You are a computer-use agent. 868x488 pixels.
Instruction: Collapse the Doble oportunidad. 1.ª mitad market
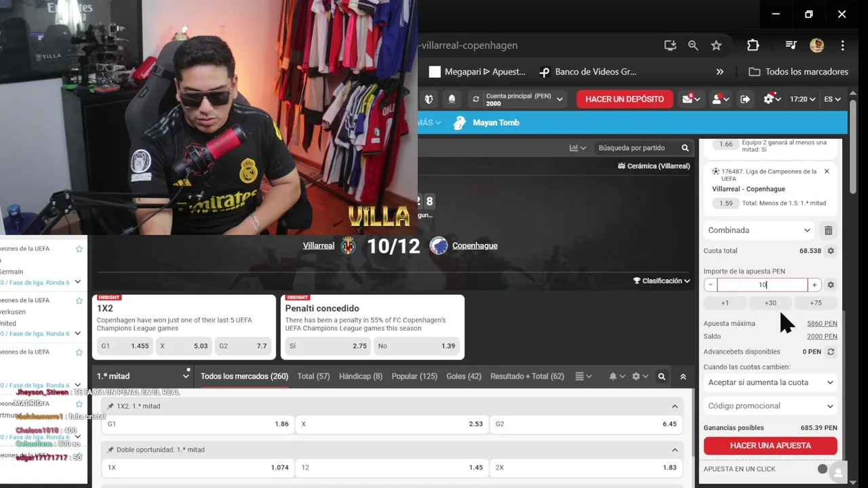pos(675,449)
